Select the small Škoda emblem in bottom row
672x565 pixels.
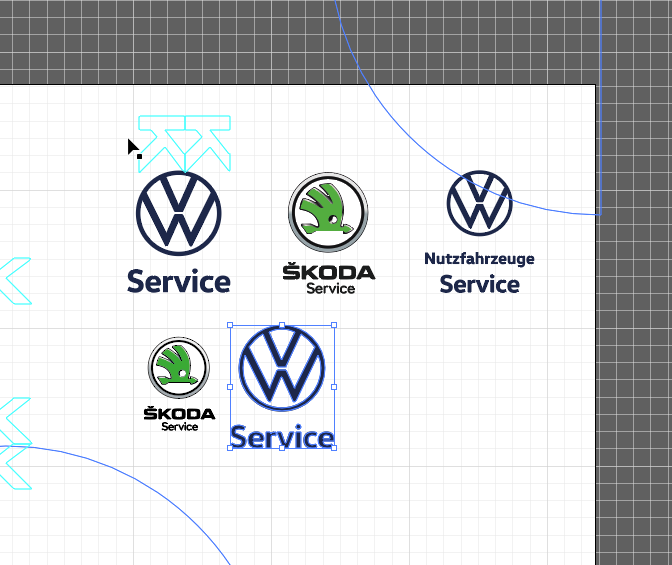(179, 368)
